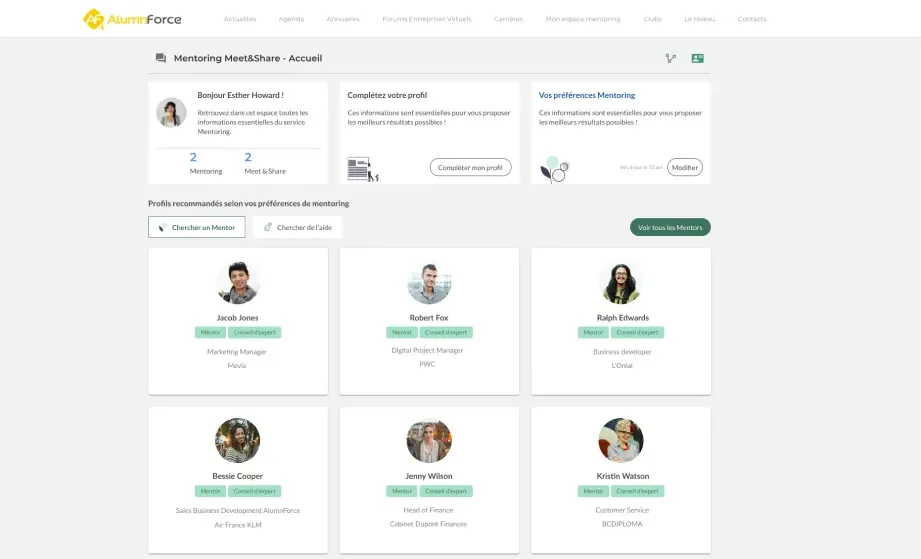Click the Modifier preferences button
This screenshot has height=559, width=921.
tap(685, 168)
